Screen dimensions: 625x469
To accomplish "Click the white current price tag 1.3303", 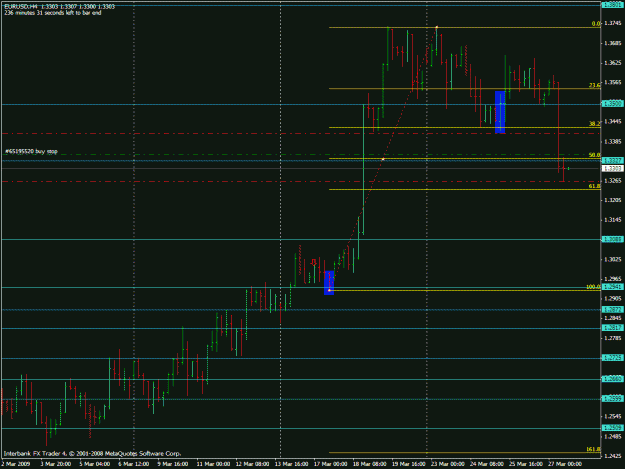I will tap(613, 169).
